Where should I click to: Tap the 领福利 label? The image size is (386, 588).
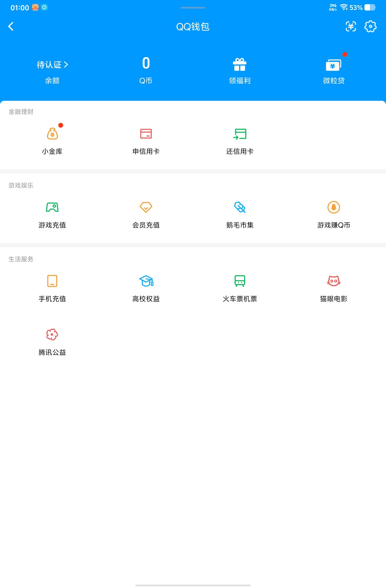pos(240,81)
